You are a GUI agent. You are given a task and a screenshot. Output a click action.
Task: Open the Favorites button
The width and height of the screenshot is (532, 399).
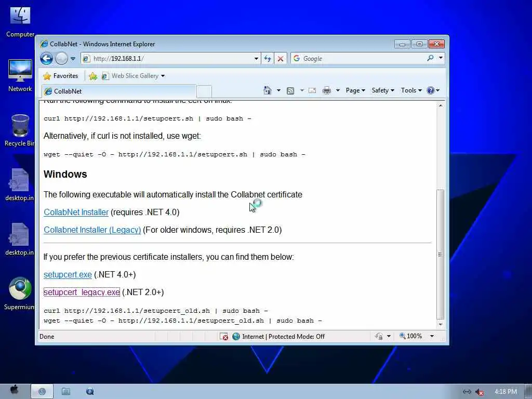point(61,76)
